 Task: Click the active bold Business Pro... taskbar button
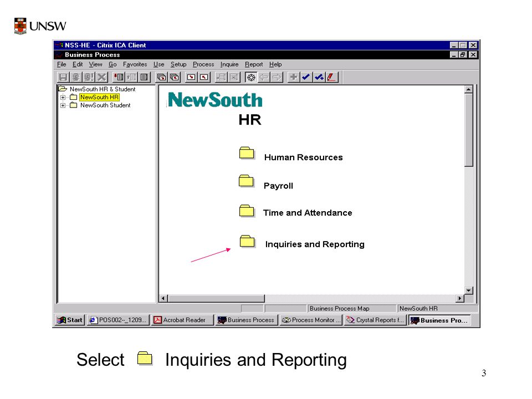(x=439, y=320)
